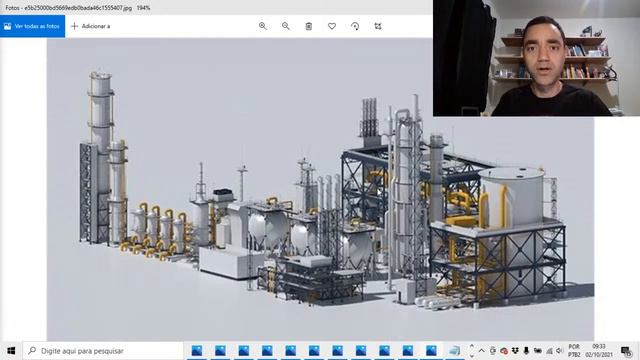Open the notification center
Viewport: 640px width, 360px height.
(x=626, y=351)
